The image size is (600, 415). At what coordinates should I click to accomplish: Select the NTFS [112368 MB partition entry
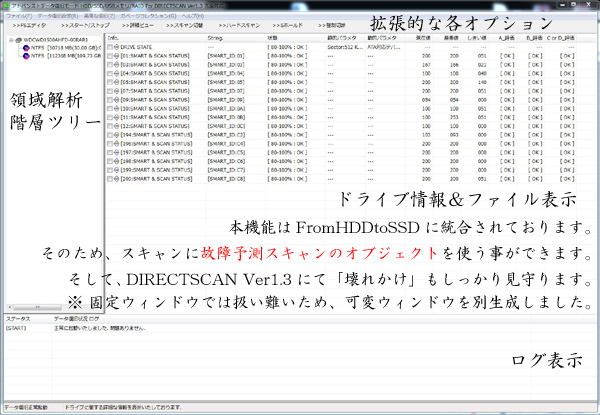click(66, 56)
